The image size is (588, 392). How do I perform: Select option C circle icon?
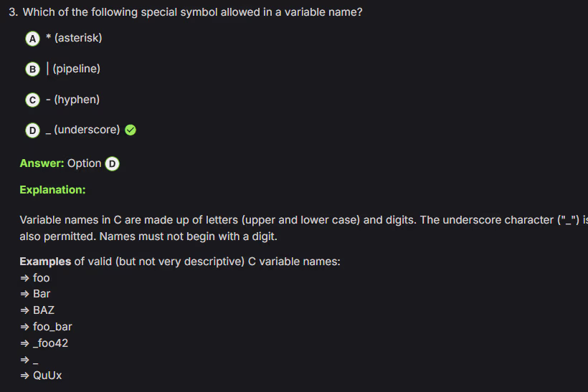(x=32, y=100)
